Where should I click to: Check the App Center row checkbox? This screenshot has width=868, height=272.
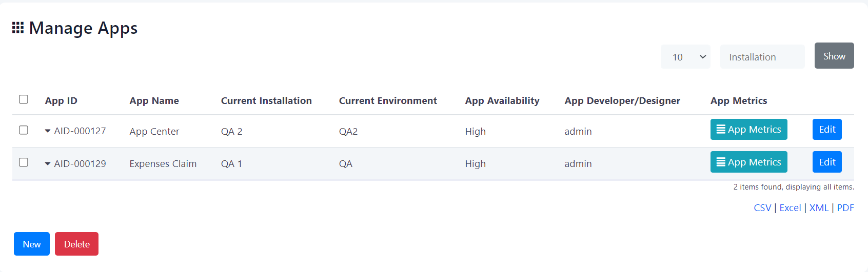coord(24,130)
